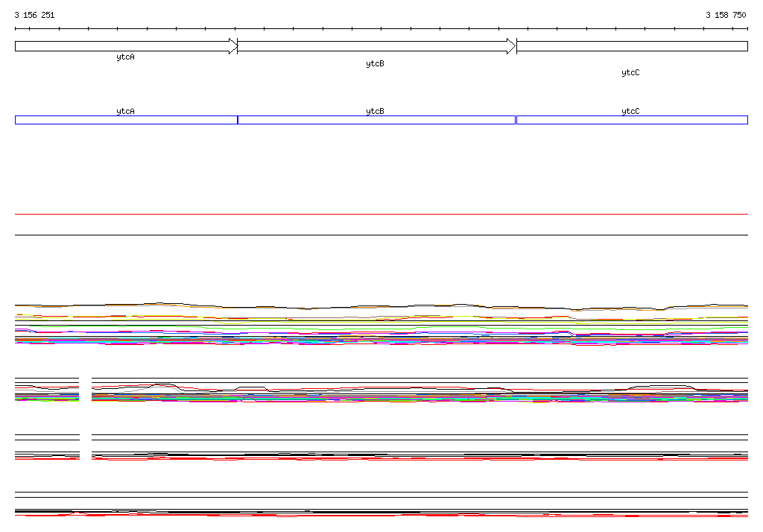Click the ytcA label under gene arrow
The width and height of the screenshot is (763, 532).
pyautogui.click(x=125, y=57)
